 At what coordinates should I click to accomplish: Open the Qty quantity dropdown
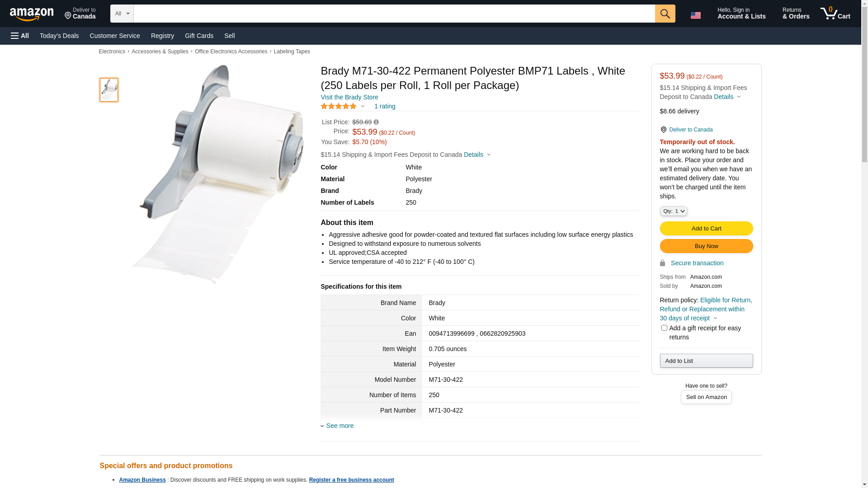pos(673,211)
